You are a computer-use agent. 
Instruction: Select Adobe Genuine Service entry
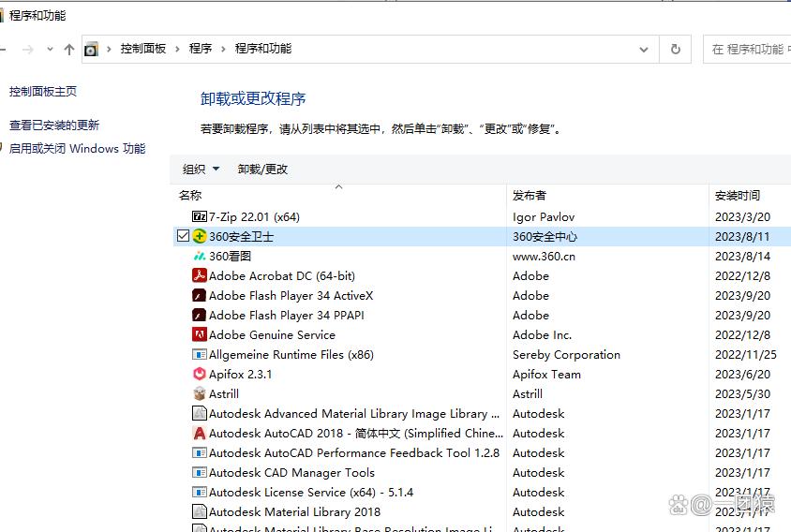(272, 334)
